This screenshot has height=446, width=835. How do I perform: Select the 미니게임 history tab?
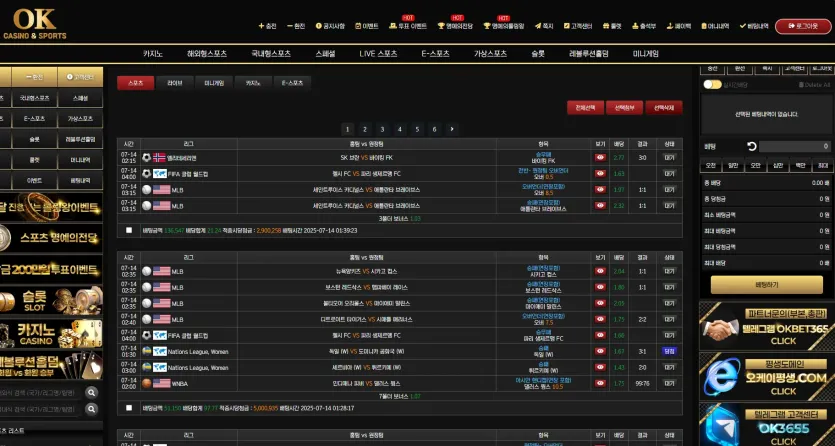[x=214, y=83]
